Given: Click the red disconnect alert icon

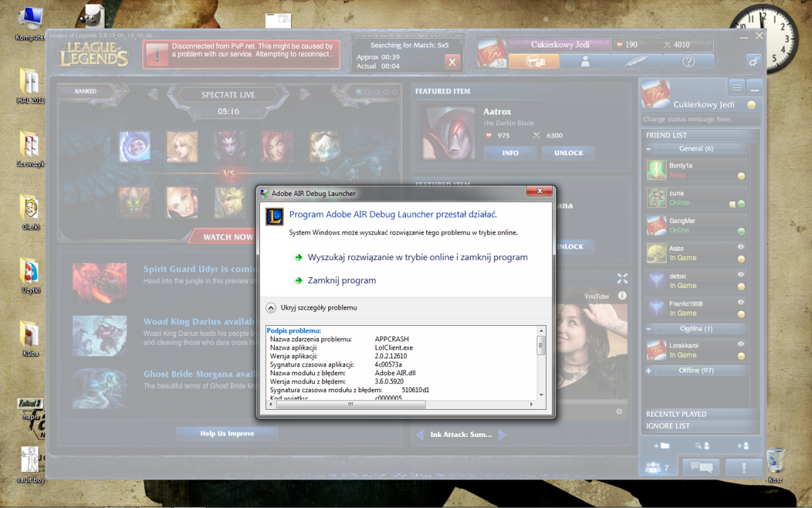Looking at the screenshot, I should click(x=156, y=54).
